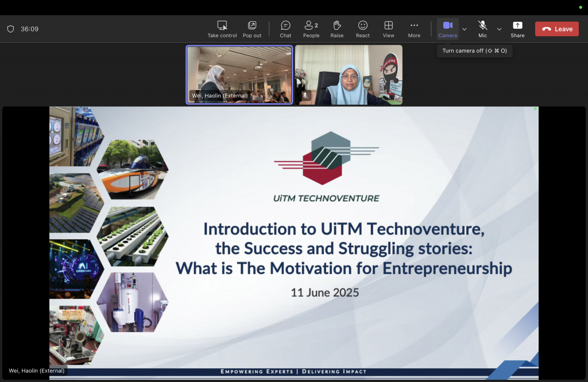Share your screen content

(517, 29)
